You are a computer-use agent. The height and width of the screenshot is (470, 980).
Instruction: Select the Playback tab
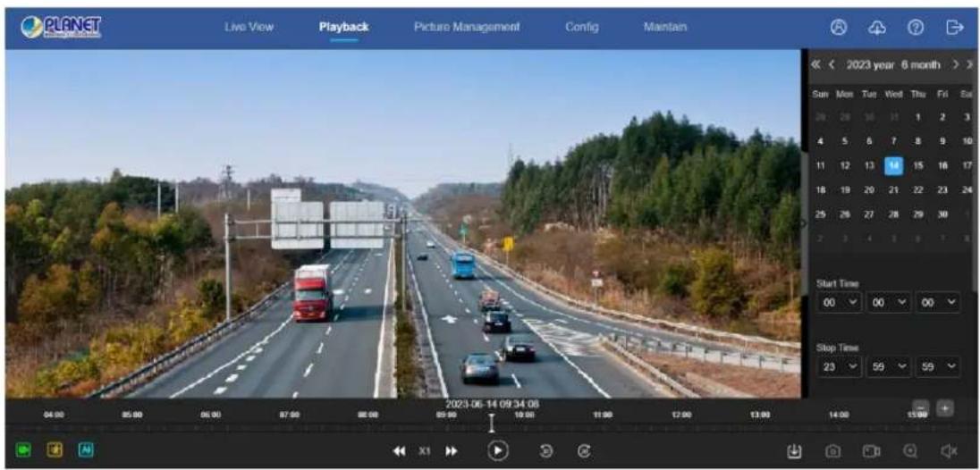pyautogui.click(x=343, y=27)
